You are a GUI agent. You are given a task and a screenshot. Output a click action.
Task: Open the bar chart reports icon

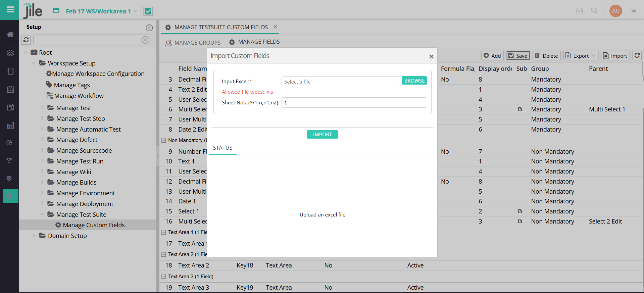[10, 126]
